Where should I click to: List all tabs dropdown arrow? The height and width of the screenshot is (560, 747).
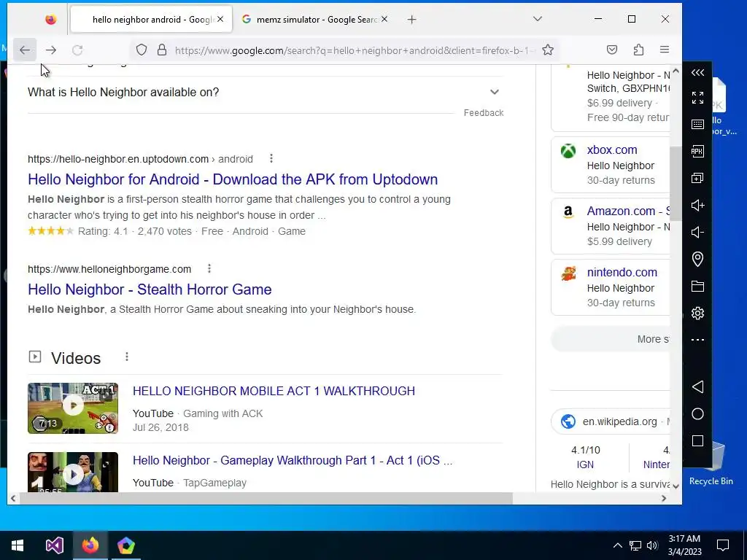pyautogui.click(x=538, y=19)
